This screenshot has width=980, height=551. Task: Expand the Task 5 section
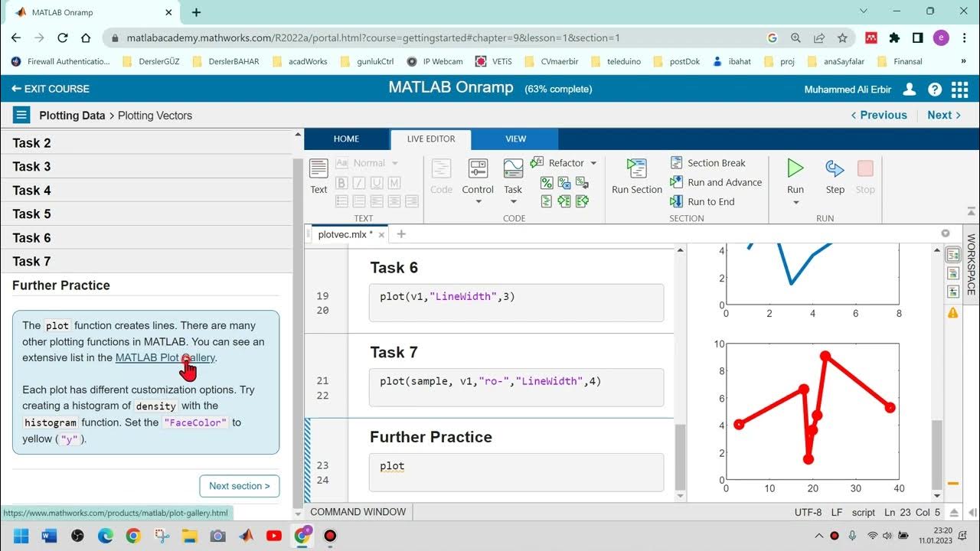(146, 214)
